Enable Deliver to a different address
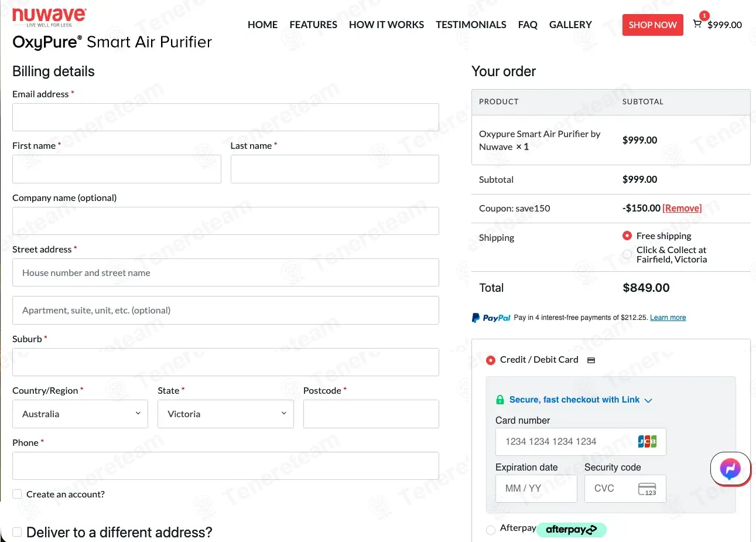 point(18,532)
